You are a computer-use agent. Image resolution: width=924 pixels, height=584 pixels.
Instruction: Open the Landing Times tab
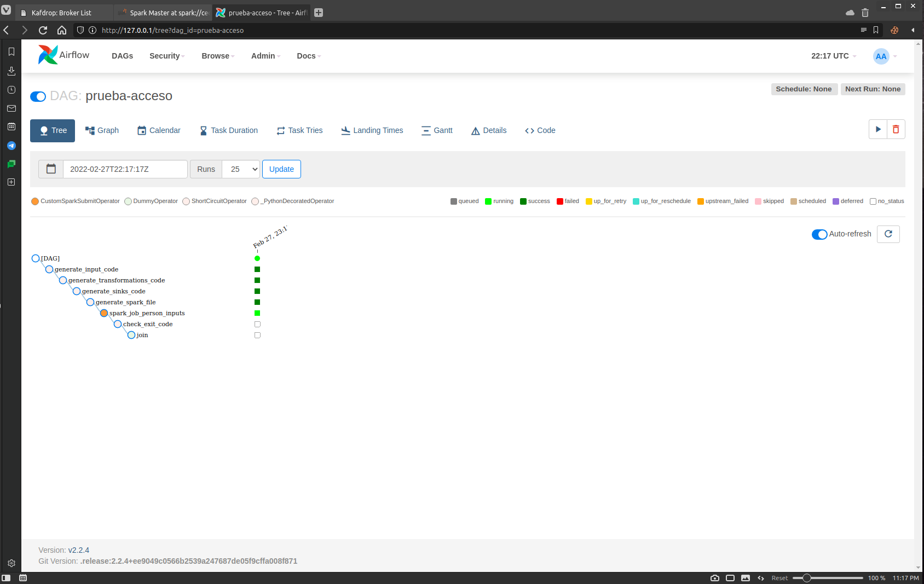pyautogui.click(x=372, y=130)
